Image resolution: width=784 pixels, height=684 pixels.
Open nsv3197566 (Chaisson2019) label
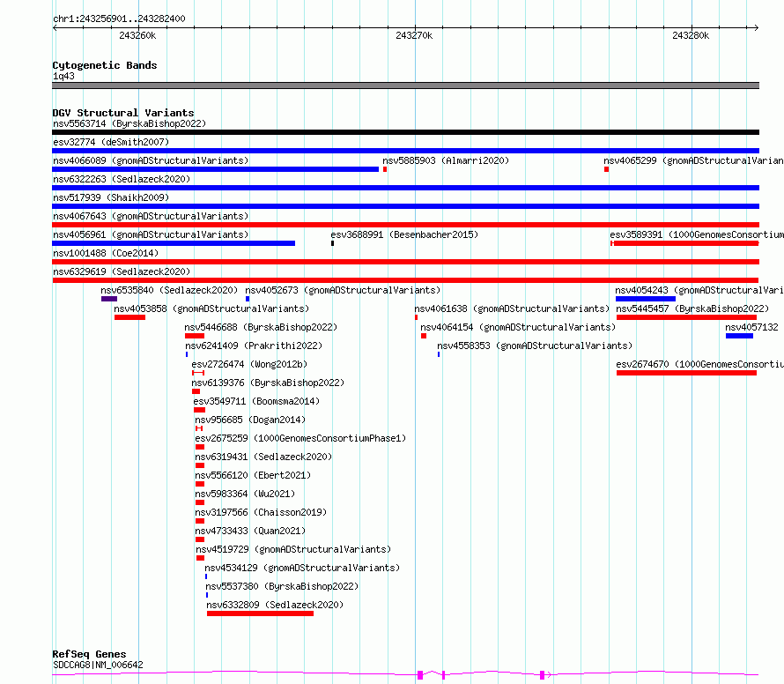pyautogui.click(x=261, y=512)
